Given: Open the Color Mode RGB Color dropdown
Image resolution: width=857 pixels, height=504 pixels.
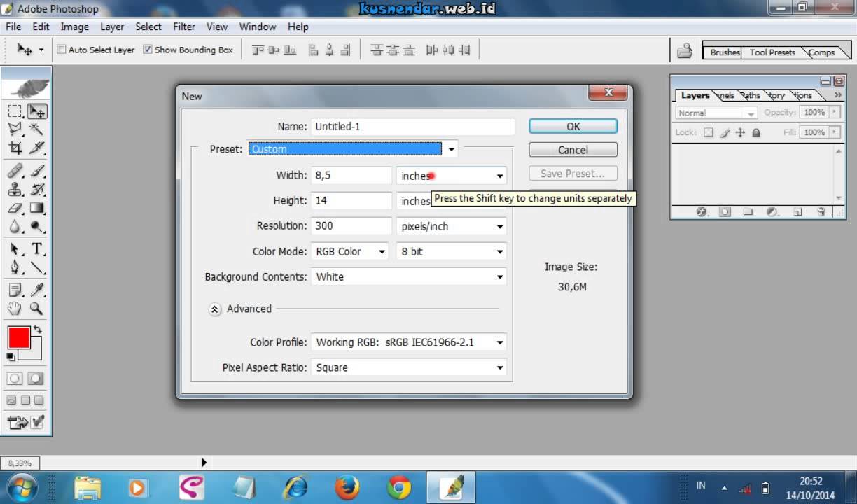Looking at the screenshot, I should (349, 251).
